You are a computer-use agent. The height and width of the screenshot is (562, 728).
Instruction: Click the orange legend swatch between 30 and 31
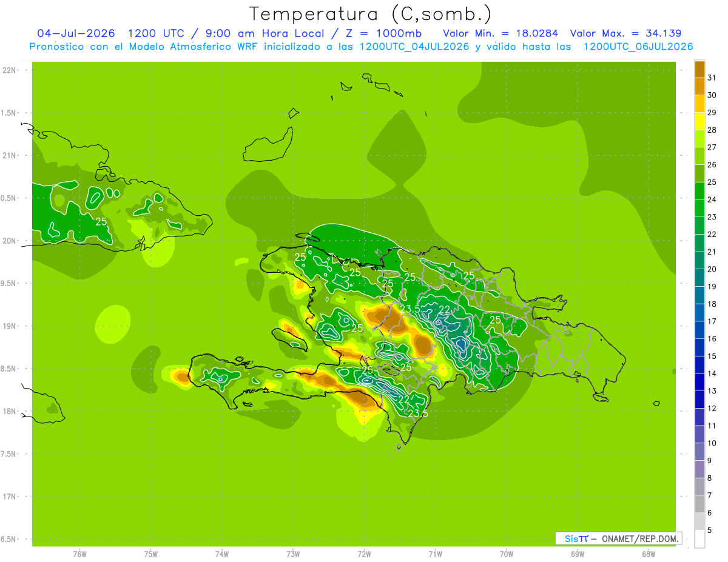coord(699,86)
